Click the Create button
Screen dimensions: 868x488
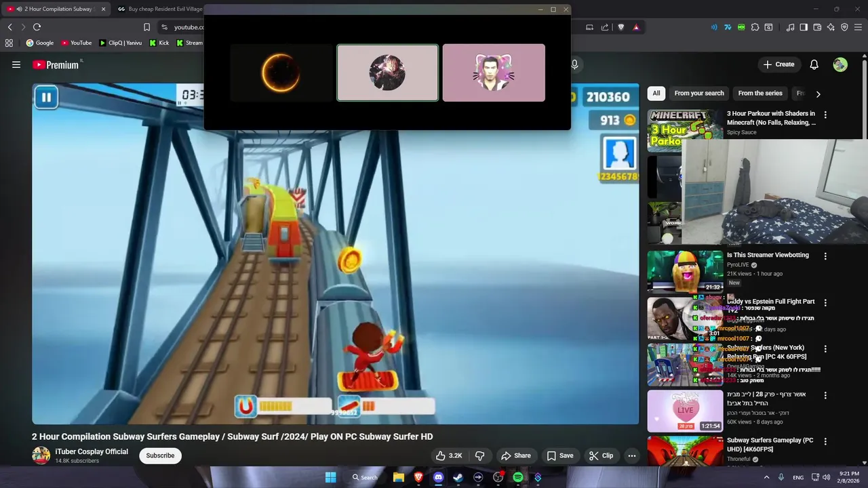pyautogui.click(x=778, y=64)
